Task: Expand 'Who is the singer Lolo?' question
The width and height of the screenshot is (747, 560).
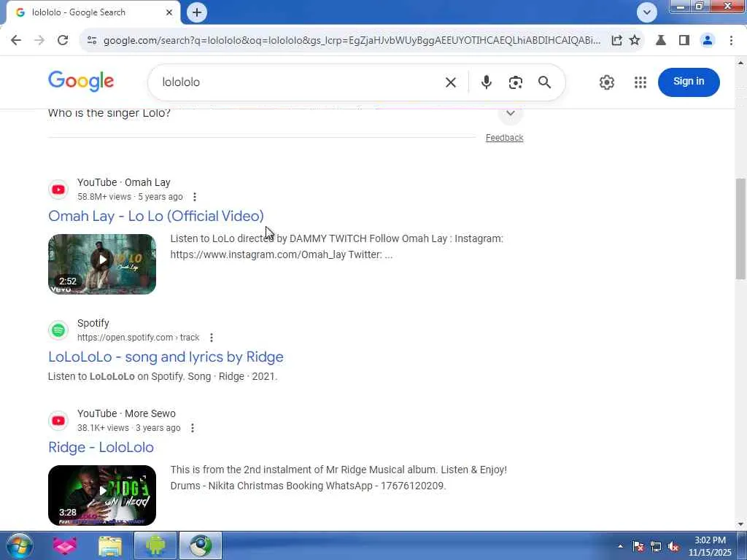Action: (x=510, y=113)
